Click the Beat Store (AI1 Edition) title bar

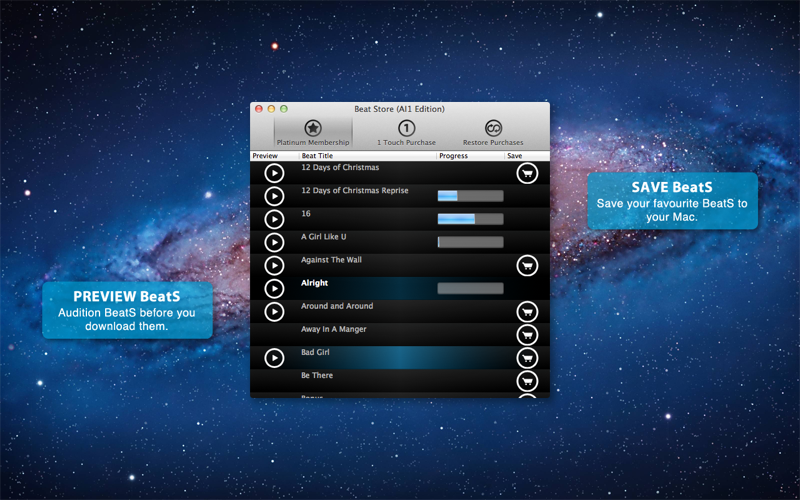(x=399, y=109)
